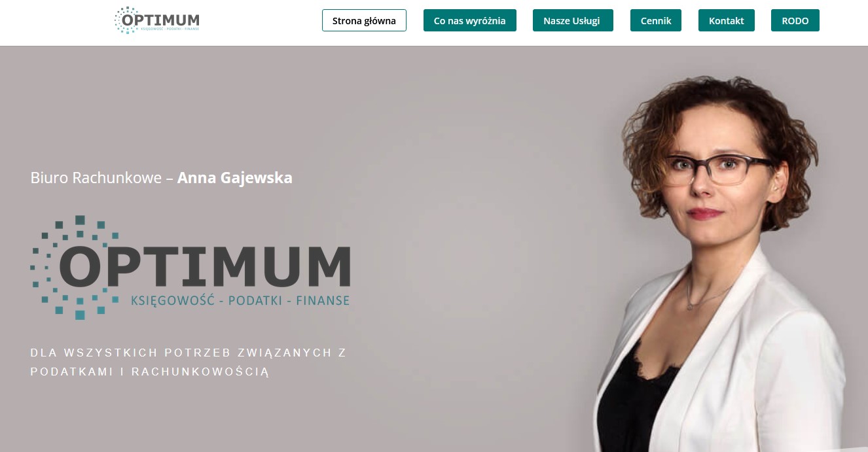Click the dotted circle emblem in the header logo
This screenshot has width=868, height=452.
pyautogui.click(x=125, y=20)
